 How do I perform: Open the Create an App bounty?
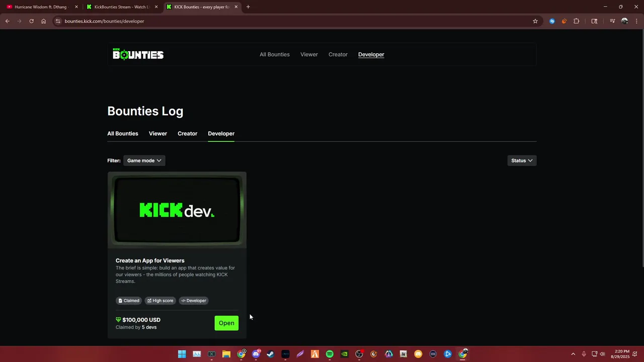tap(226, 323)
